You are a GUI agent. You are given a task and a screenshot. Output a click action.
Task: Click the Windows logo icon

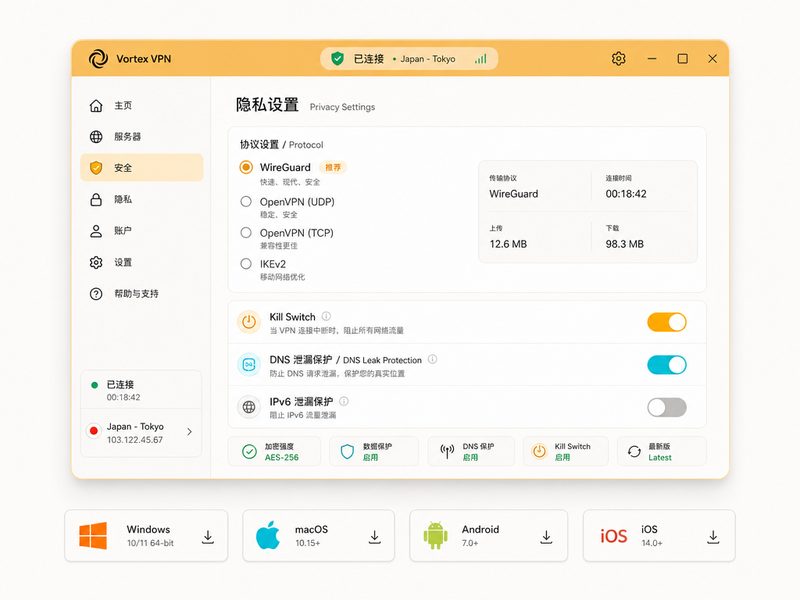93,536
